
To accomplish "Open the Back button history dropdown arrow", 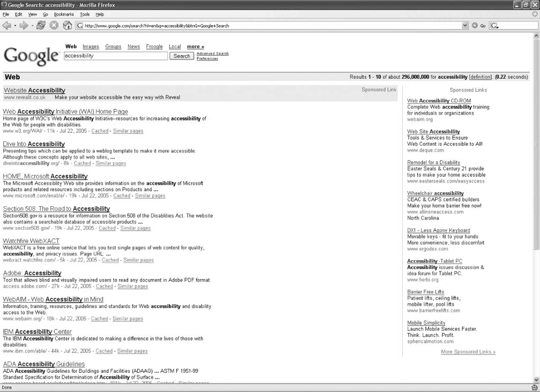I will 15,26.
